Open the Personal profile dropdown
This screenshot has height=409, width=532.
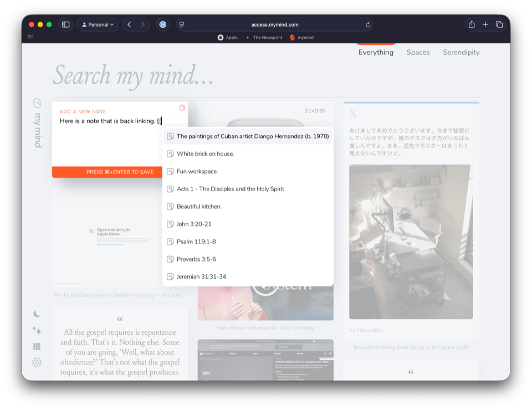pos(98,24)
